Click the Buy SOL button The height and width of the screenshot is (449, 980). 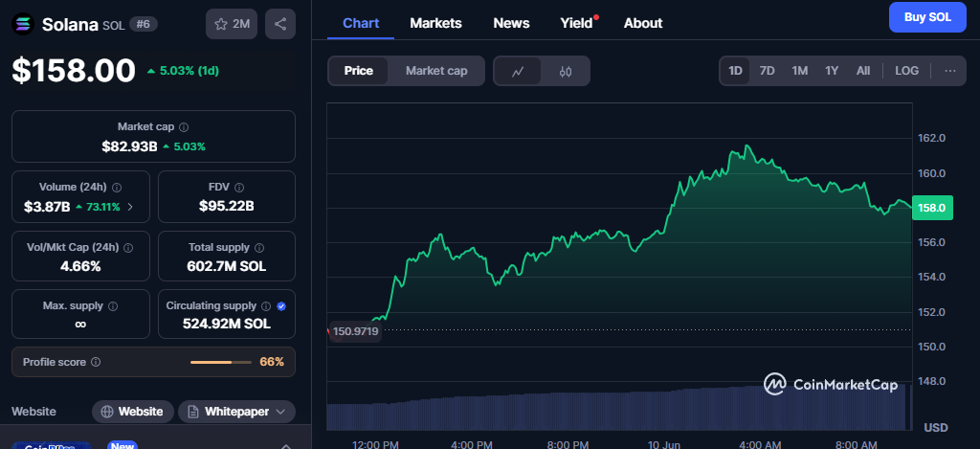pyautogui.click(x=927, y=17)
